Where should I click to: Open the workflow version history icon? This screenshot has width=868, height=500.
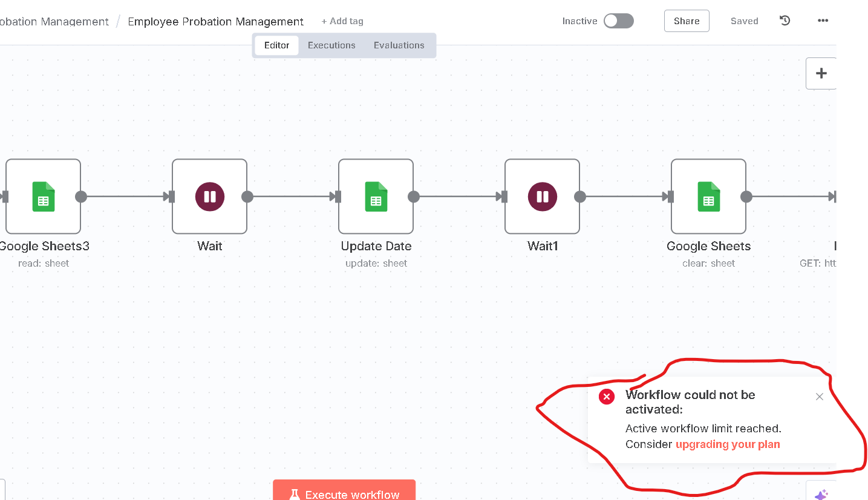coord(785,20)
